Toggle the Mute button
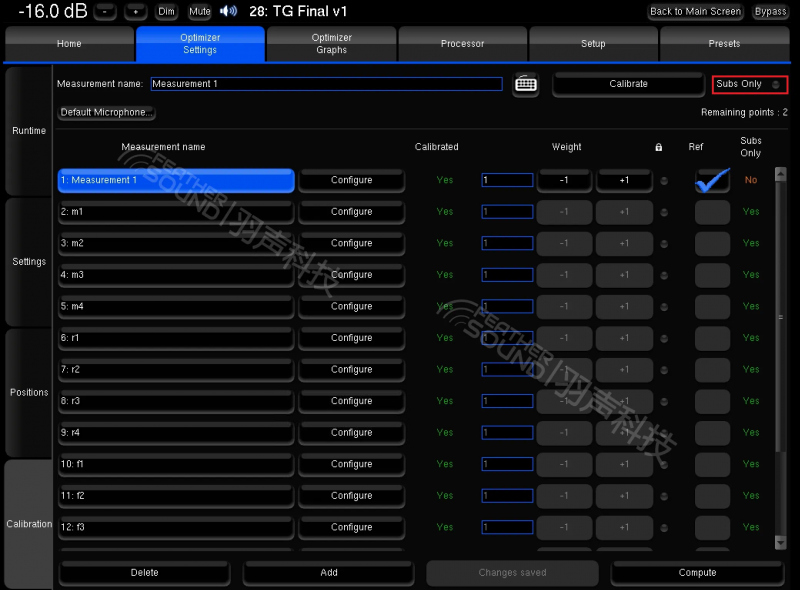Screen dimensions: 800x590 point(199,12)
